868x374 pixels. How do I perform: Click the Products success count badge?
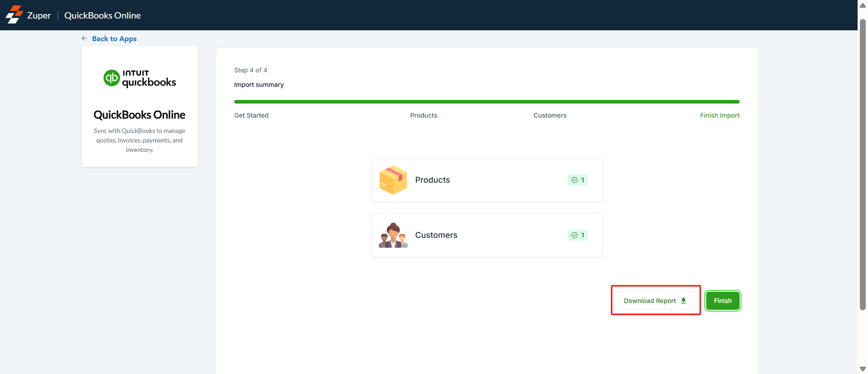(578, 180)
